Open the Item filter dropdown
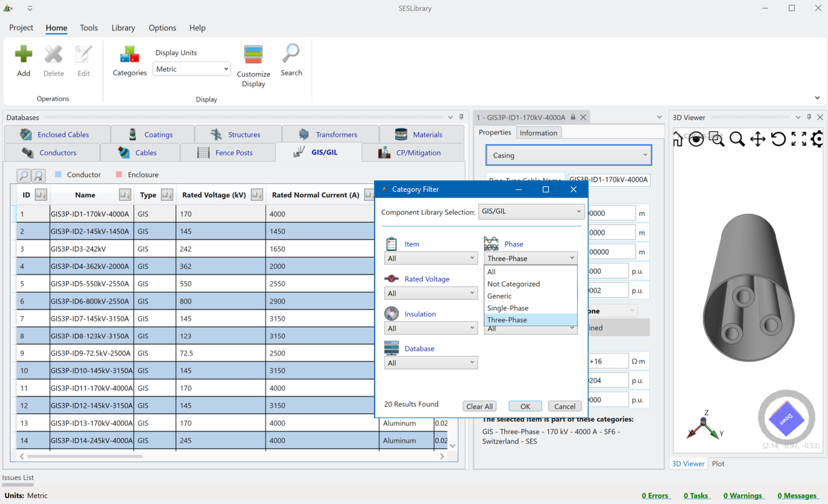This screenshot has height=504, width=828. click(x=431, y=258)
